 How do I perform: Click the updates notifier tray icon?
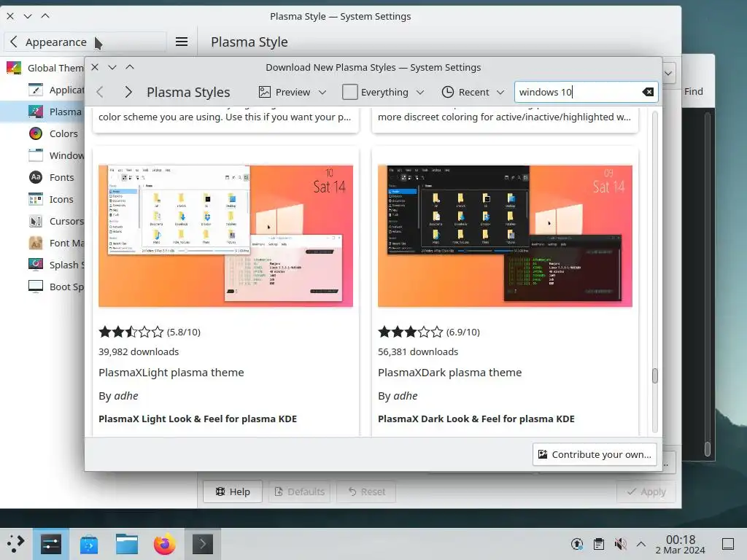tap(577, 544)
